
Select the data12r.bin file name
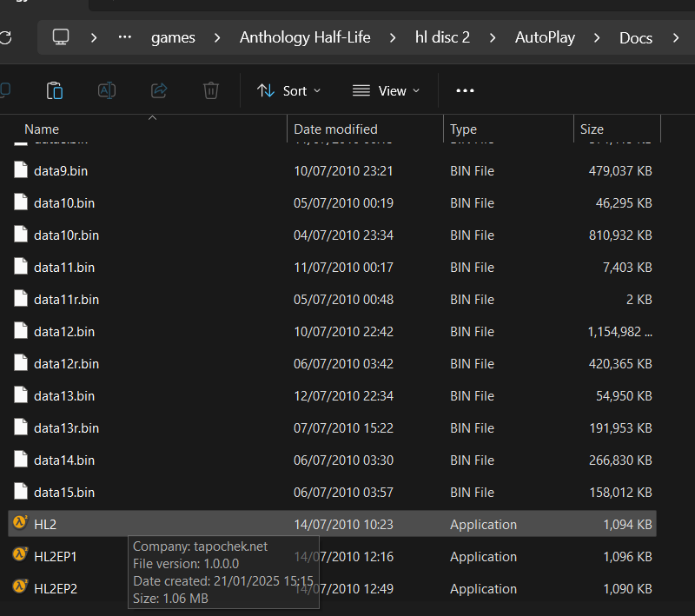(x=67, y=364)
